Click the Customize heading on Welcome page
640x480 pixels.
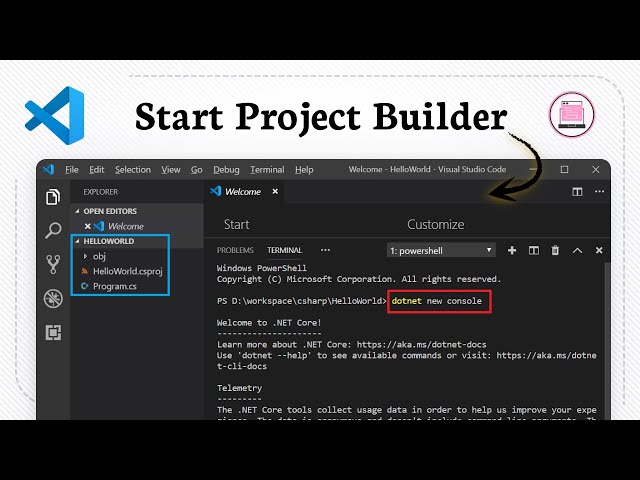coord(436,224)
